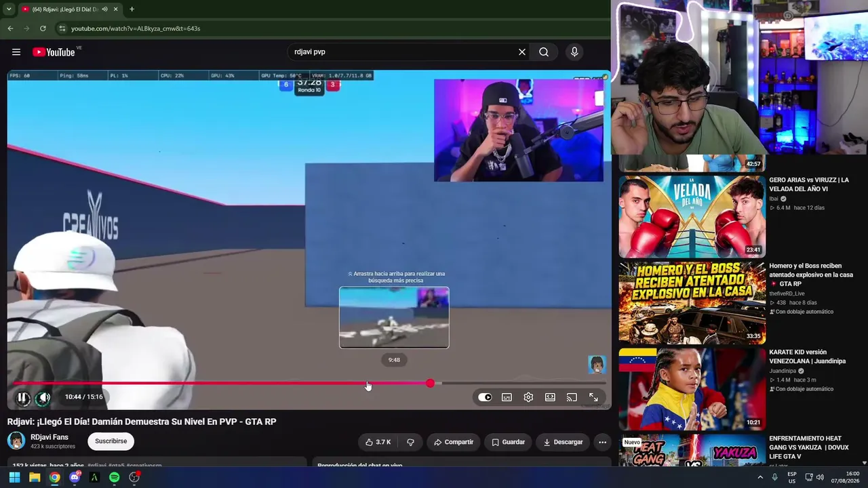Subscribe using the Suscribirse button
Viewport: 868px width, 488px height.
[111, 441]
